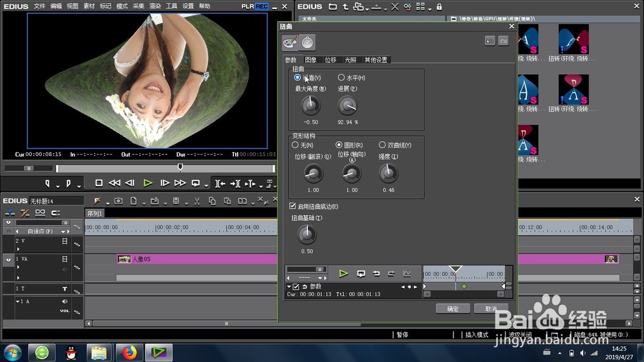This screenshot has height=362, width=644.
Task: Click the palette icon in the 扭曲 dialog
Action: [x=290, y=43]
